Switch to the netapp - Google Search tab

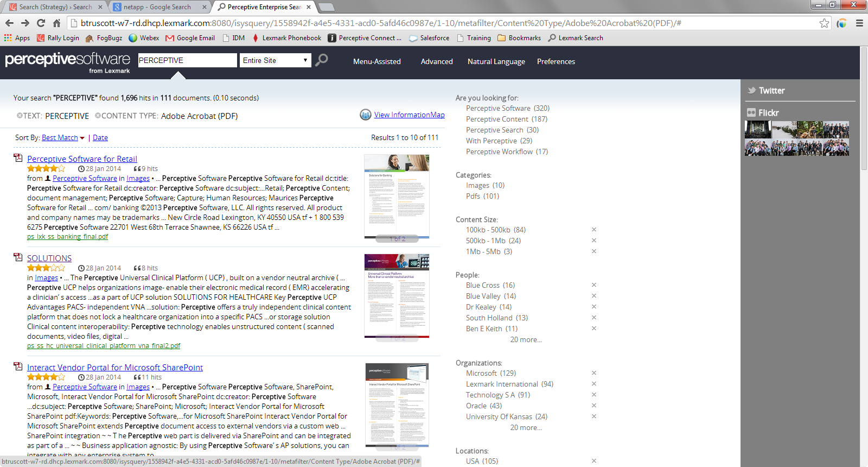[161, 7]
